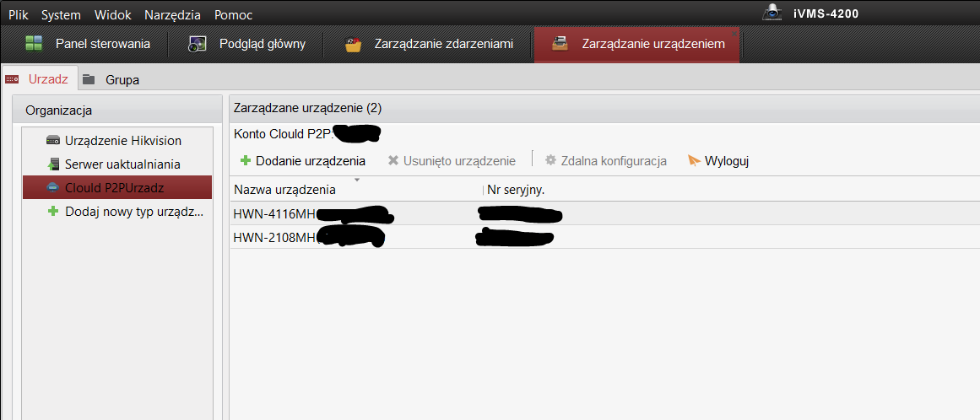Click the red Urzadz device icon
This screenshot has height=420, width=980.
(x=13, y=79)
